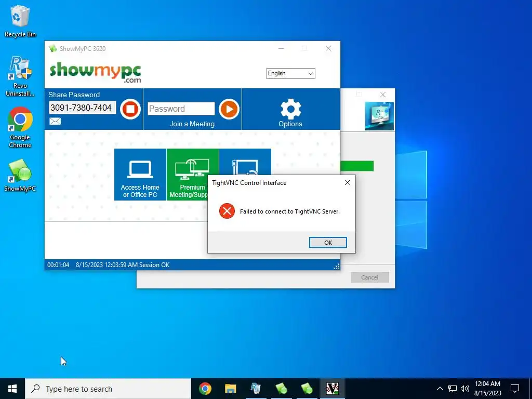
Task: Click the 00:01:04 session timer
Action: (58, 264)
